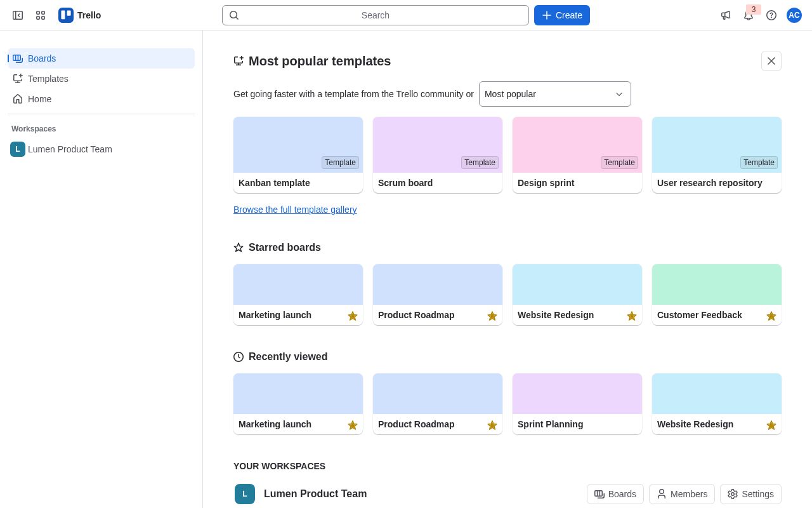Toggle the star on Website Redesign in Recently viewed
The image size is (812, 508).
[771, 425]
